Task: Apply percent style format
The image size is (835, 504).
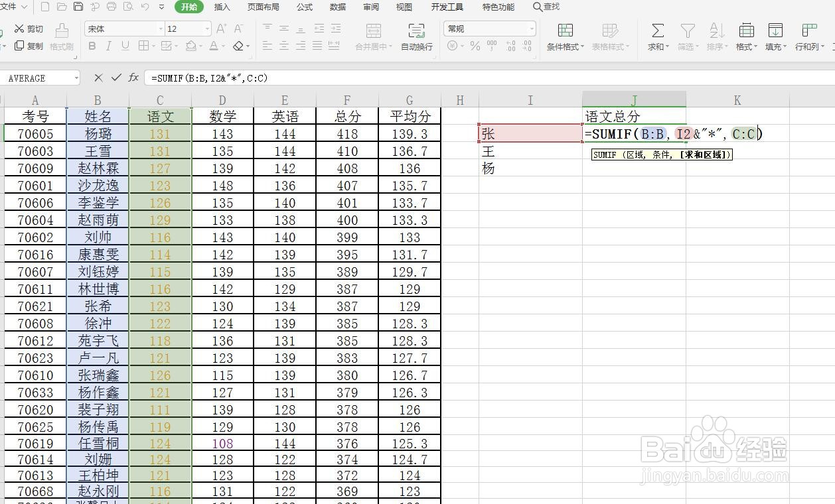Action: pos(475,46)
